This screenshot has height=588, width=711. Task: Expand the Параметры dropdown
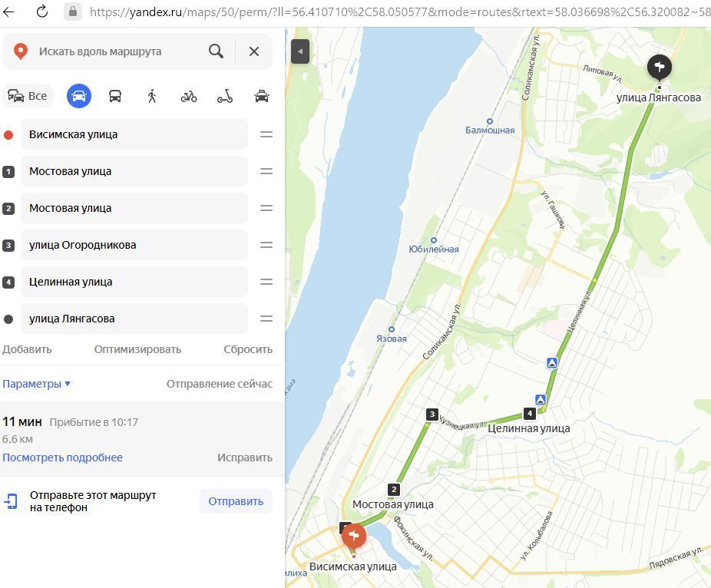pos(36,384)
